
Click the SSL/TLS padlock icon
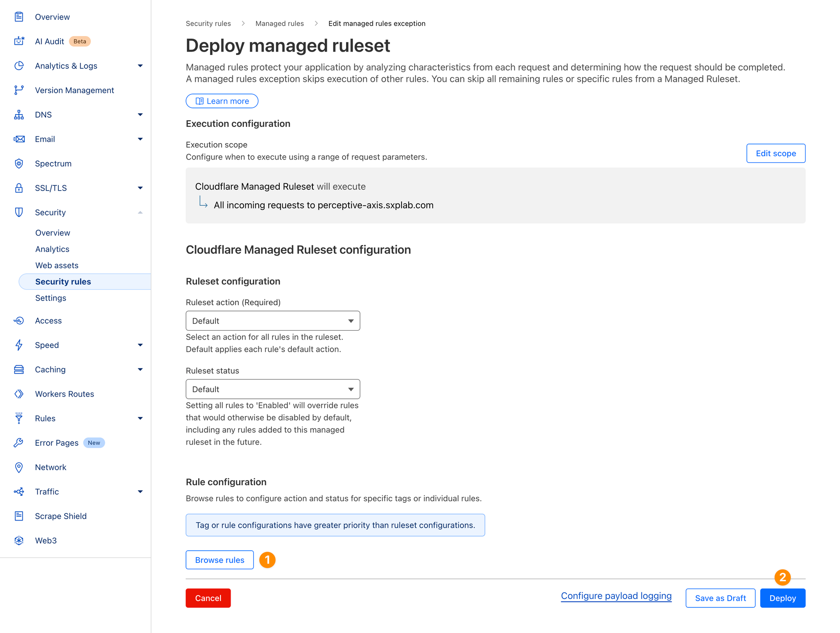click(19, 188)
